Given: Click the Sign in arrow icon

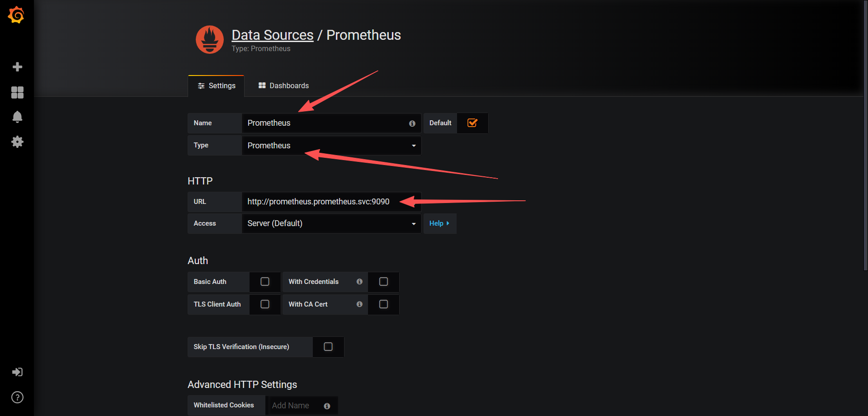Looking at the screenshot, I should click(x=17, y=372).
